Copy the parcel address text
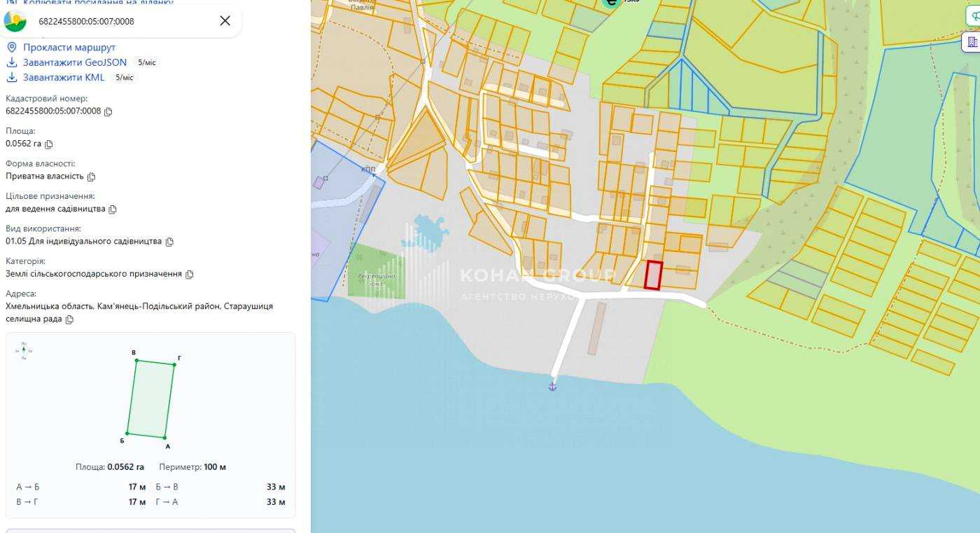980x533 pixels. pyautogui.click(x=69, y=319)
